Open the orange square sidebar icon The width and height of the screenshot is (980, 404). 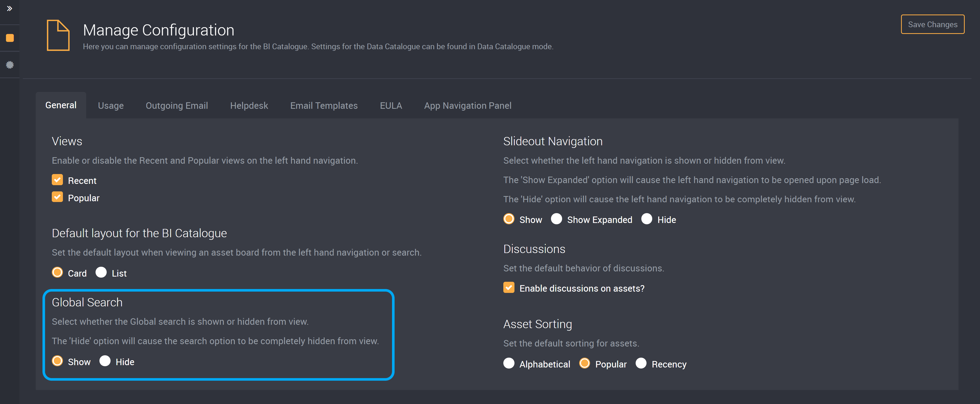point(10,38)
